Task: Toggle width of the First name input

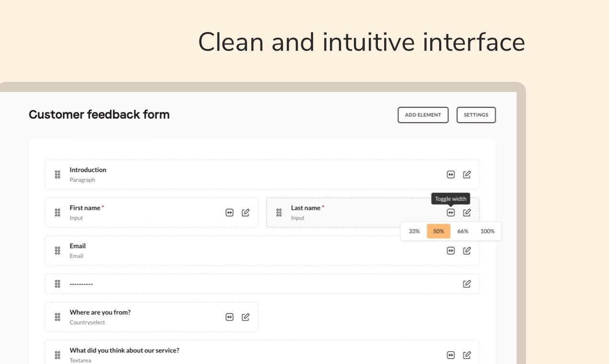Action: click(x=230, y=213)
